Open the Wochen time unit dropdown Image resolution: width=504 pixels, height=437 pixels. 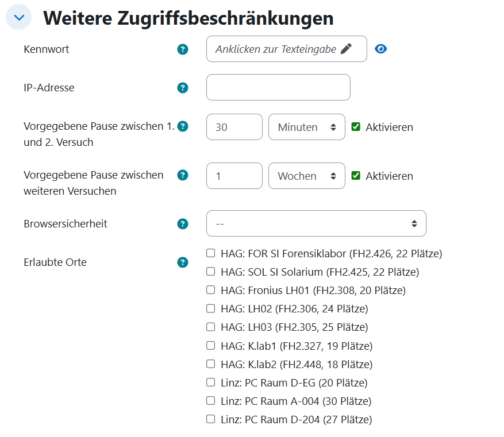click(306, 176)
